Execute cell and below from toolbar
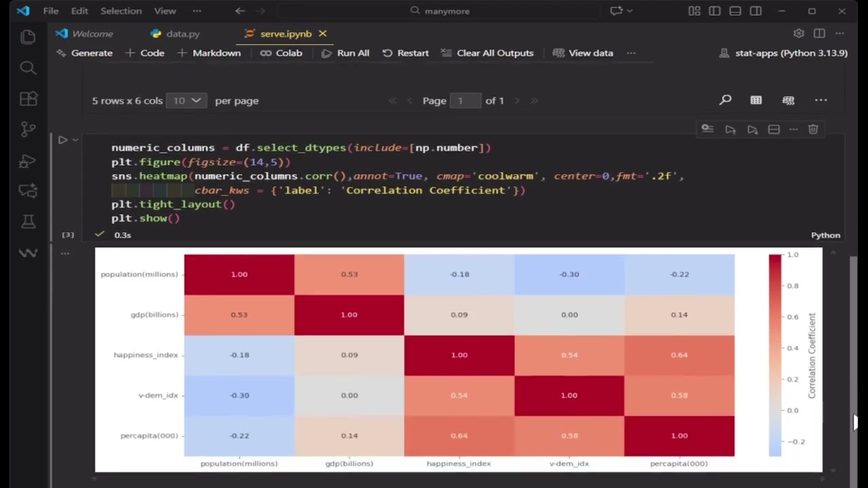Screen dimensions: 868x488 click(752, 129)
